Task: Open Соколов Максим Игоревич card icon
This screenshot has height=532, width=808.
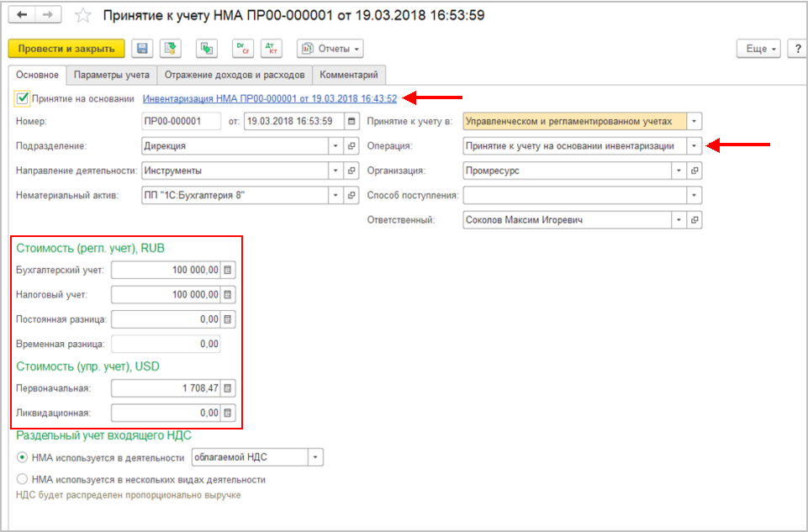Action: [x=694, y=220]
